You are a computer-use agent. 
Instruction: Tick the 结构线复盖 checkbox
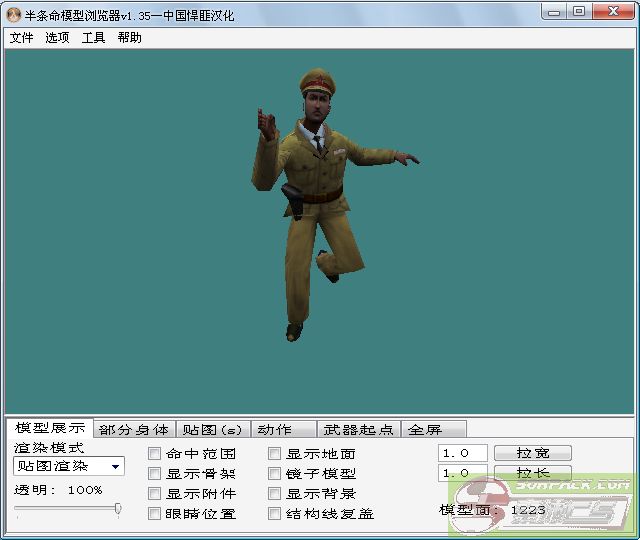click(x=275, y=514)
